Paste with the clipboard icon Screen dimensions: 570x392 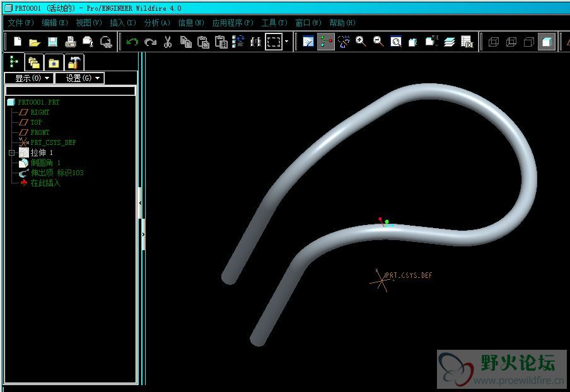tap(203, 42)
